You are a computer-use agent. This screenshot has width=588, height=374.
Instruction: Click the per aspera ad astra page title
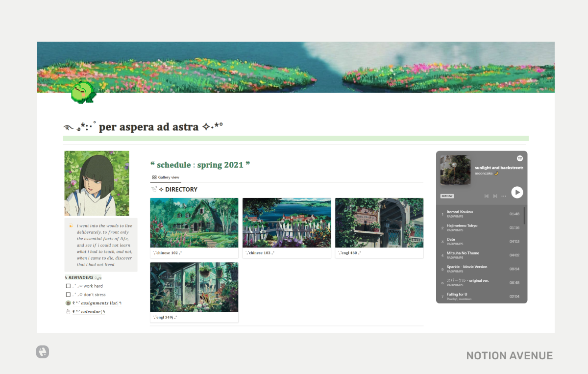tap(143, 127)
